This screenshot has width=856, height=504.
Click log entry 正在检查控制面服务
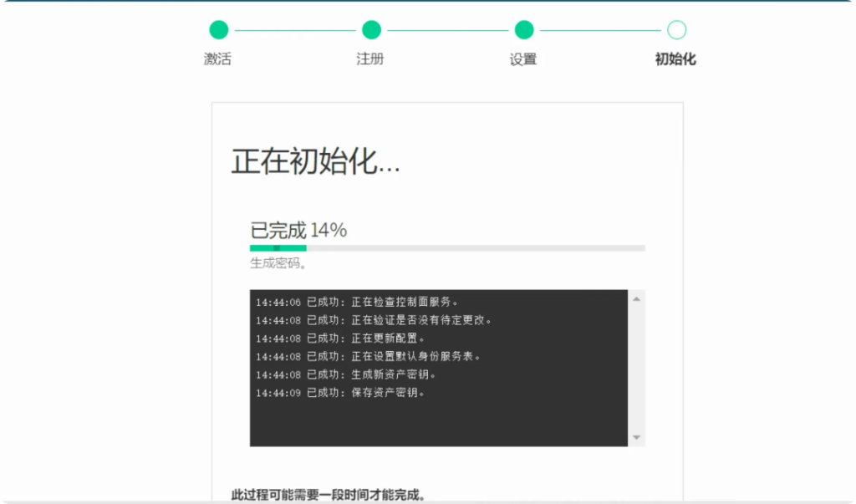(358, 302)
